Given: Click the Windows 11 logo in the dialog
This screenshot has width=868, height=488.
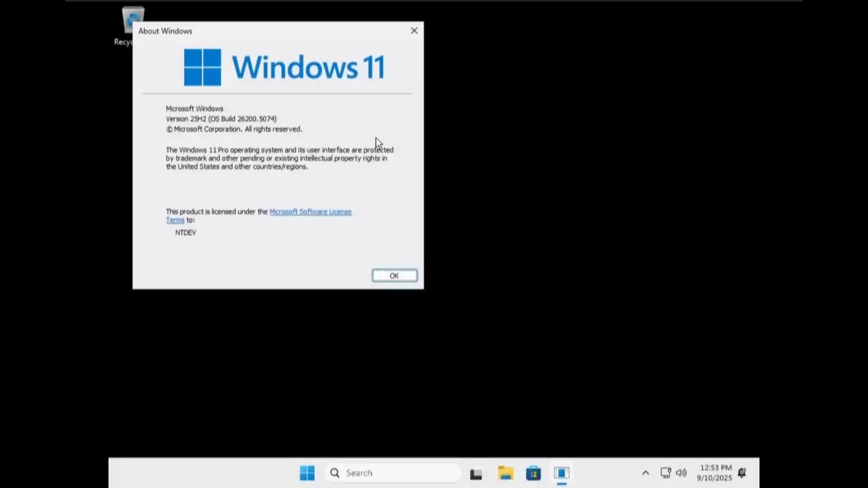Looking at the screenshot, I should click(x=202, y=67).
